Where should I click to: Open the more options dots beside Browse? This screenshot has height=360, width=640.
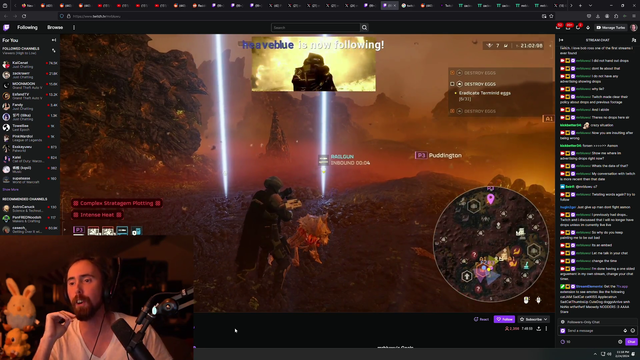click(x=74, y=27)
